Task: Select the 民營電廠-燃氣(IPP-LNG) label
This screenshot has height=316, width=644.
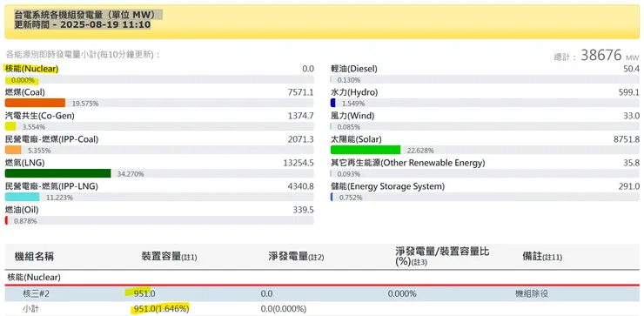Action: pyautogui.click(x=51, y=186)
